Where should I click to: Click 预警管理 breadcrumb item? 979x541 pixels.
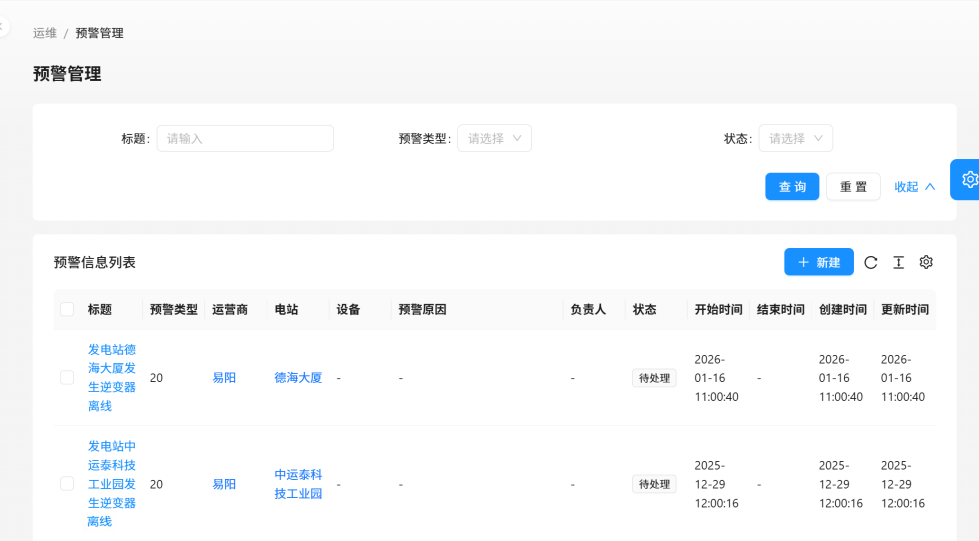pos(100,33)
